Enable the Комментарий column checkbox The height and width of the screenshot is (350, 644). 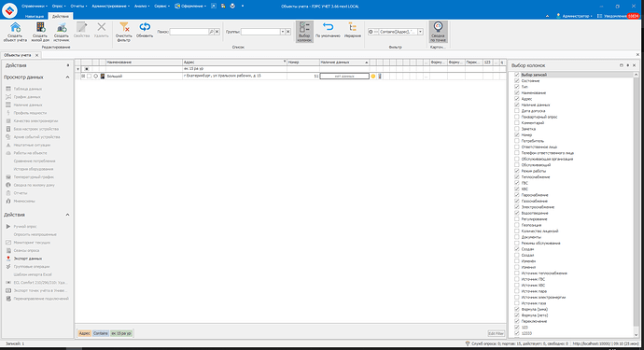pos(517,123)
